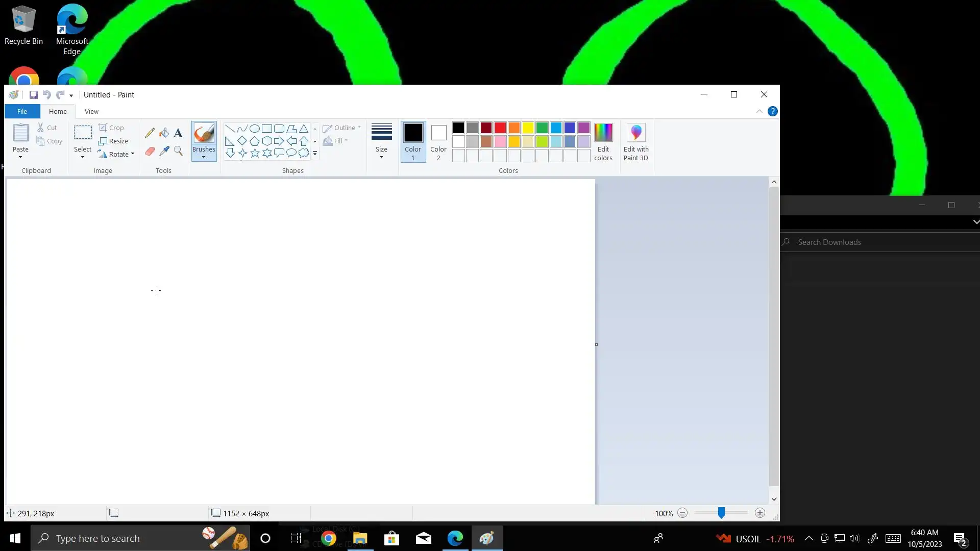This screenshot has height=551, width=980.
Task: Open the Size dropdown
Action: 381,142
